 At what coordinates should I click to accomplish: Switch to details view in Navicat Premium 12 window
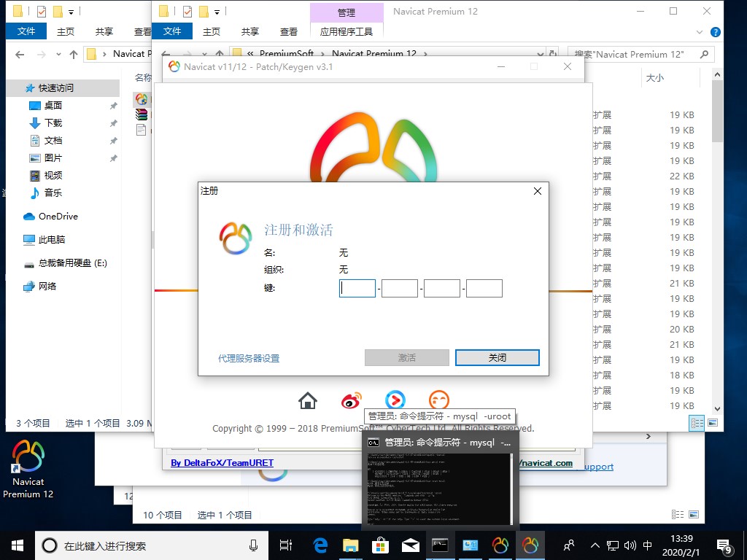click(697, 423)
